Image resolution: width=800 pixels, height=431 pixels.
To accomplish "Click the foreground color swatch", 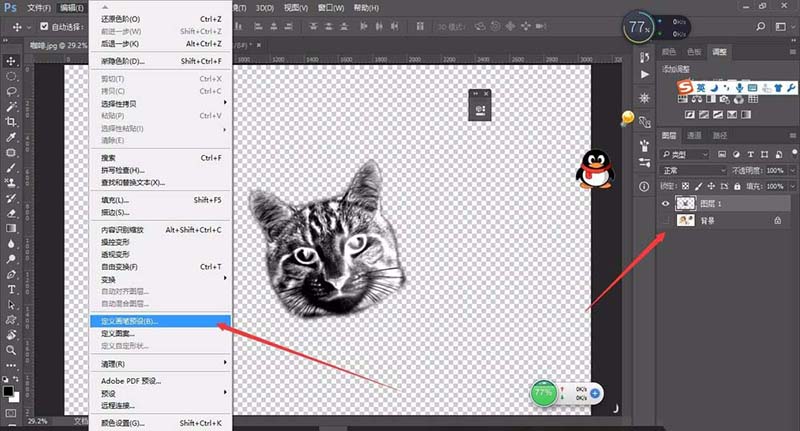I will (x=8, y=391).
